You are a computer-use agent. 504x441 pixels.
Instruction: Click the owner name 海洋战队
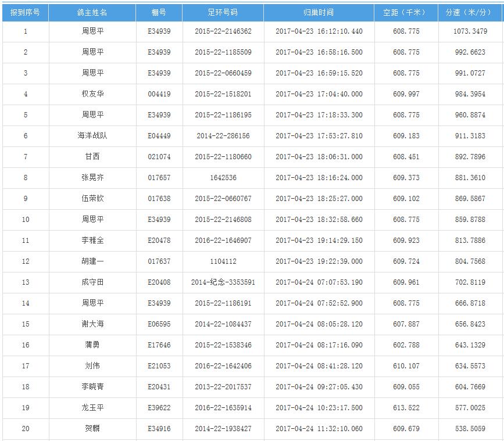point(92,136)
